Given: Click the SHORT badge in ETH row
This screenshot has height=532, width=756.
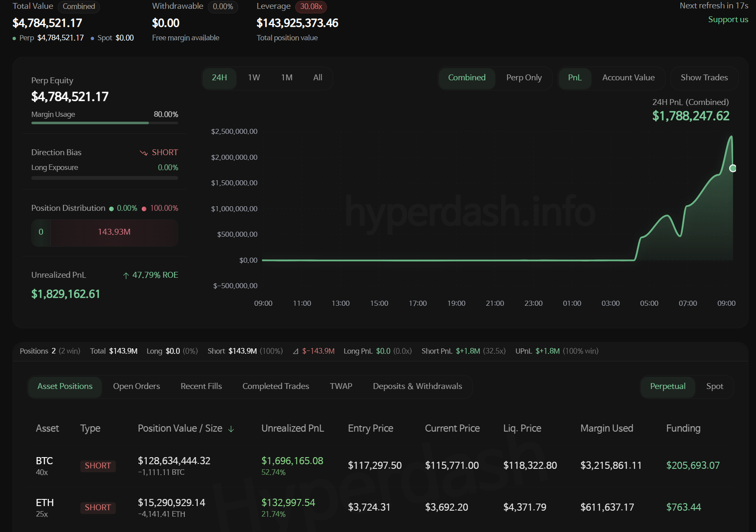Looking at the screenshot, I should point(98,508).
